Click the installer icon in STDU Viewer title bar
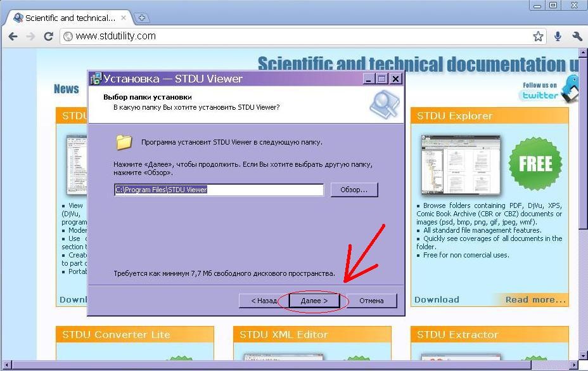Viewport: 588px width, 371px height. [x=96, y=79]
